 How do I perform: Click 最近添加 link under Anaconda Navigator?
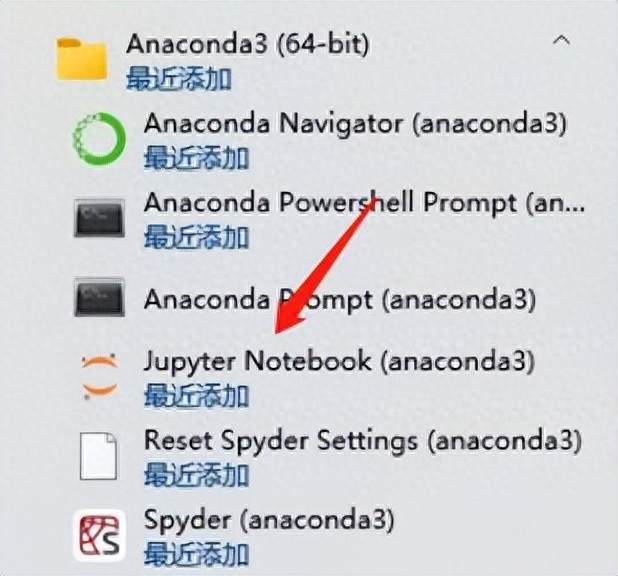tap(196, 158)
